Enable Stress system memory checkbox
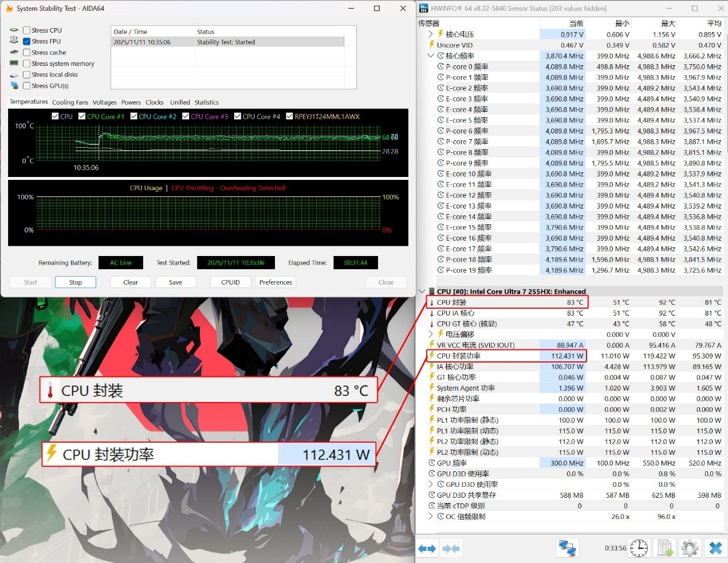Viewport: 728px width, 563px height. click(x=26, y=64)
